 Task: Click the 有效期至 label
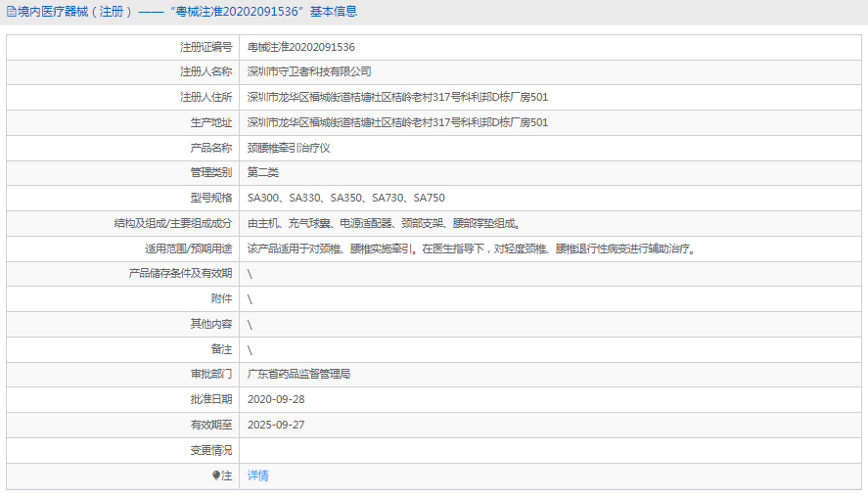(211, 425)
